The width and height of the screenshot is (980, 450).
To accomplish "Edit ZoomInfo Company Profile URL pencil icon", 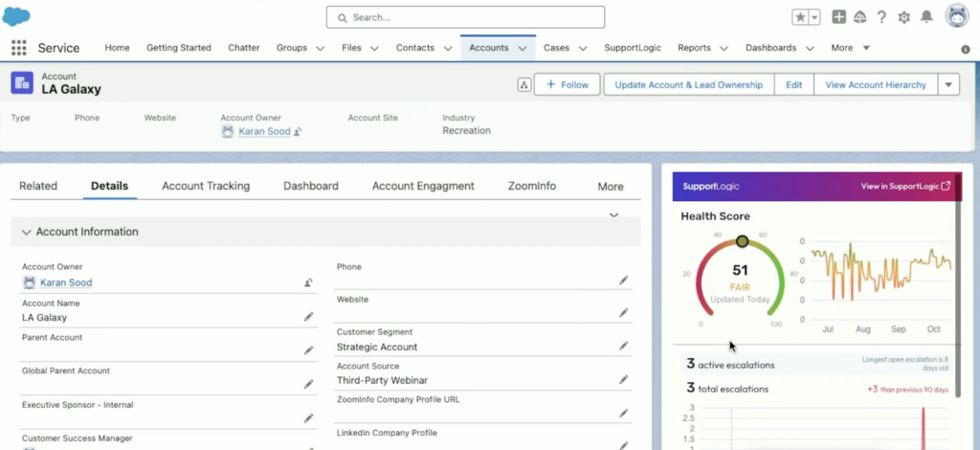I will 623,413.
